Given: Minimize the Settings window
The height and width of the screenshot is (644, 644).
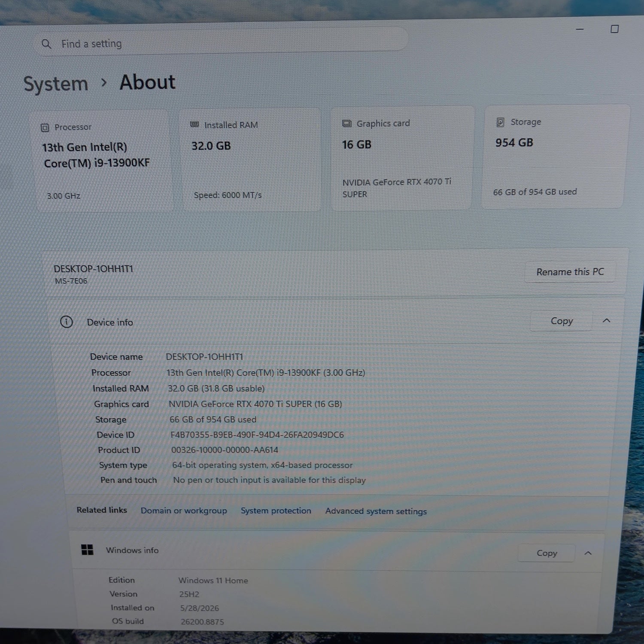Looking at the screenshot, I should point(580,29).
